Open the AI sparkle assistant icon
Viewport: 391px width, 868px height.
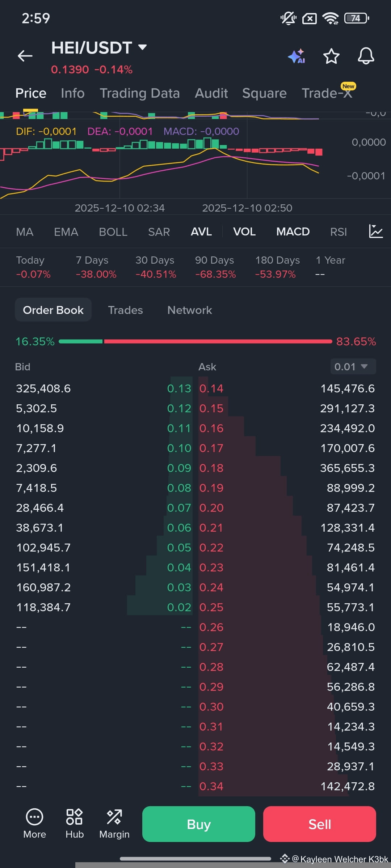[297, 56]
